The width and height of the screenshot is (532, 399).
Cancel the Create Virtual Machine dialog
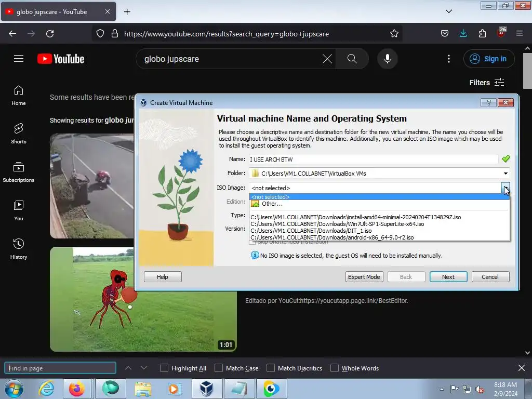[490, 277]
